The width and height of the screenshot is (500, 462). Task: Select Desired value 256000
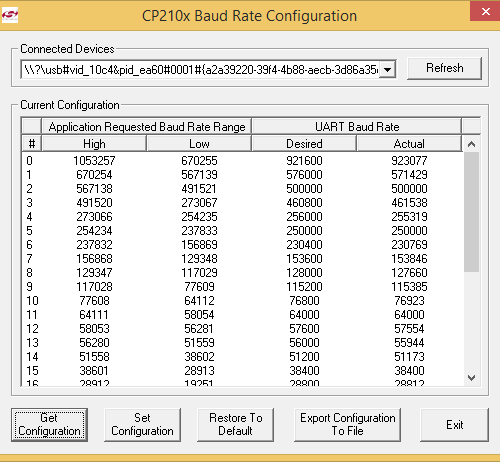coord(304,217)
